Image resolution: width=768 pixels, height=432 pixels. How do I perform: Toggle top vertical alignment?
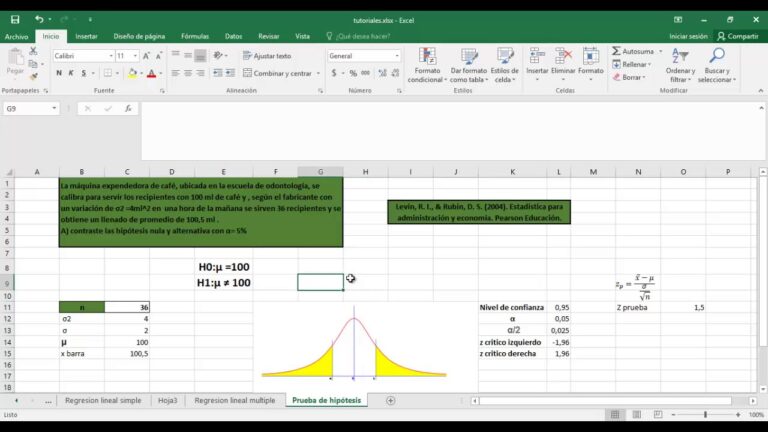click(175, 55)
